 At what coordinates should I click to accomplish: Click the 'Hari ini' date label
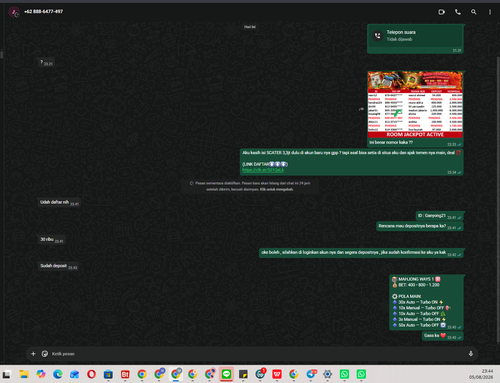point(250,27)
